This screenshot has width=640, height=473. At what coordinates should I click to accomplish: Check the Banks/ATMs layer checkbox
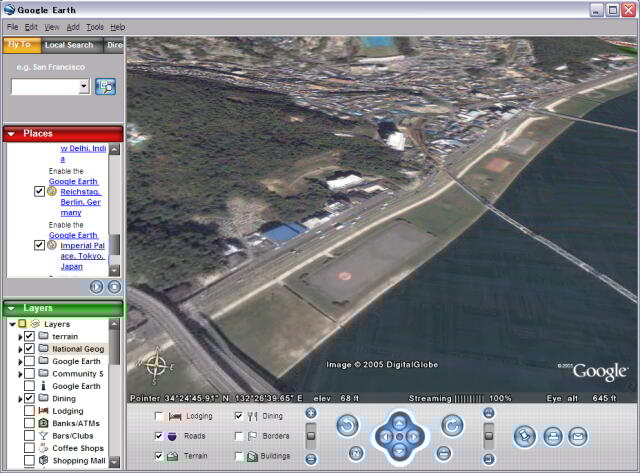[29, 423]
